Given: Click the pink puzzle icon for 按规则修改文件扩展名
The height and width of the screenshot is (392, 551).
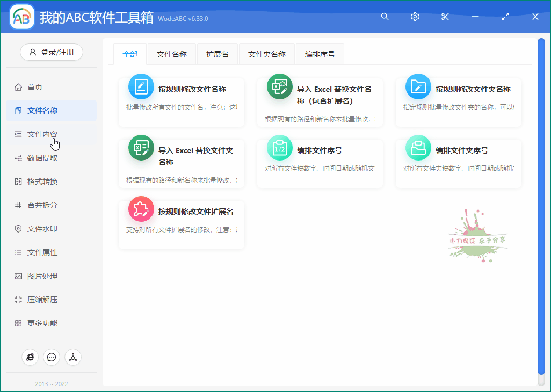Looking at the screenshot, I should pyautogui.click(x=141, y=209).
